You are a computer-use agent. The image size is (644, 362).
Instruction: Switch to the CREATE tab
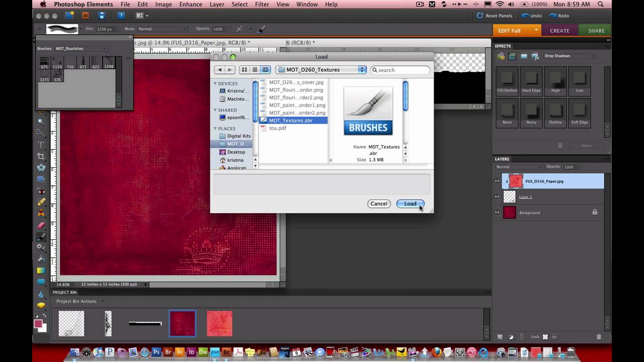pyautogui.click(x=559, y=31)
